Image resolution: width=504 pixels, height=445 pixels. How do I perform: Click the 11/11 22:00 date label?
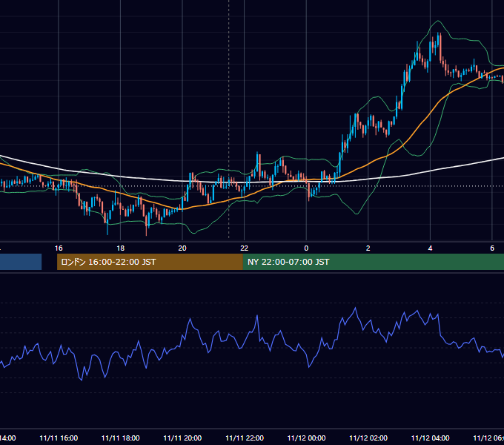coord(245,438)
